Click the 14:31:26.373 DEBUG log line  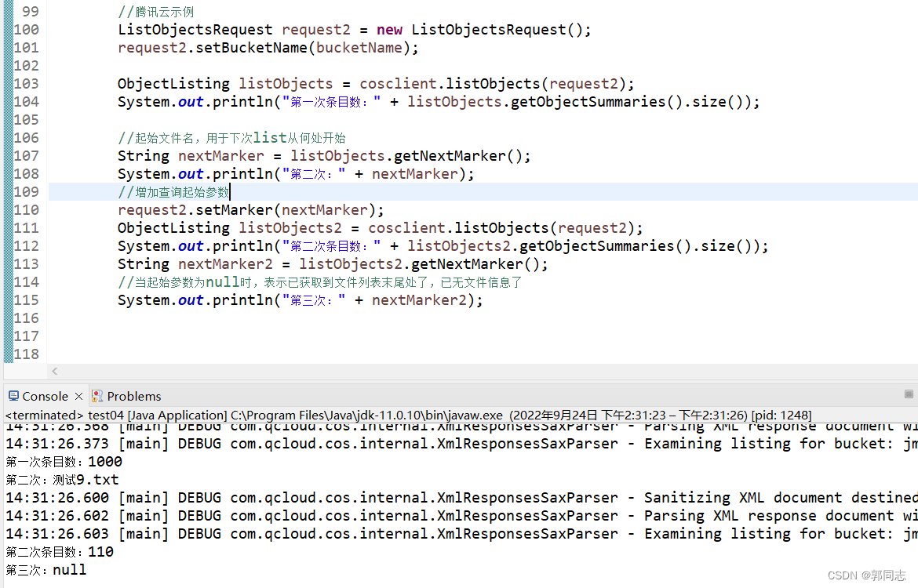(x=461, y=444)
